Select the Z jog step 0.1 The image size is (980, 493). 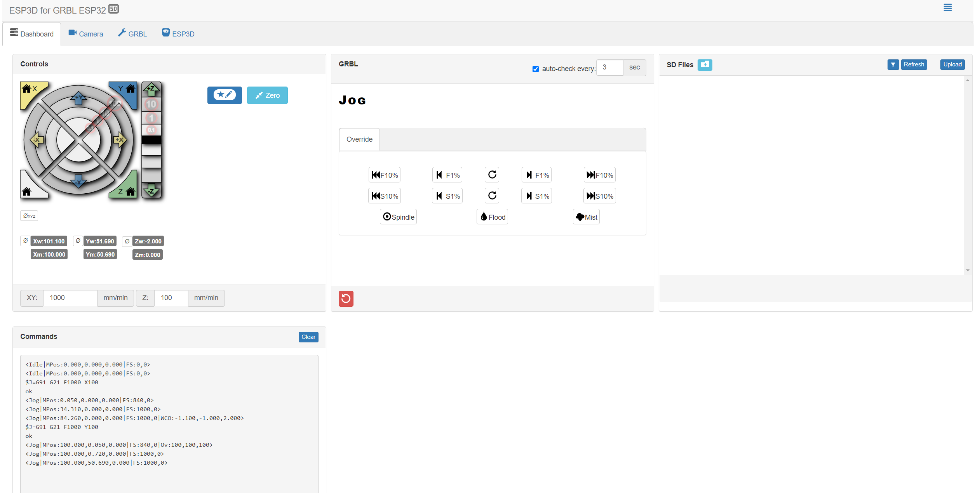tap(151, 130)
